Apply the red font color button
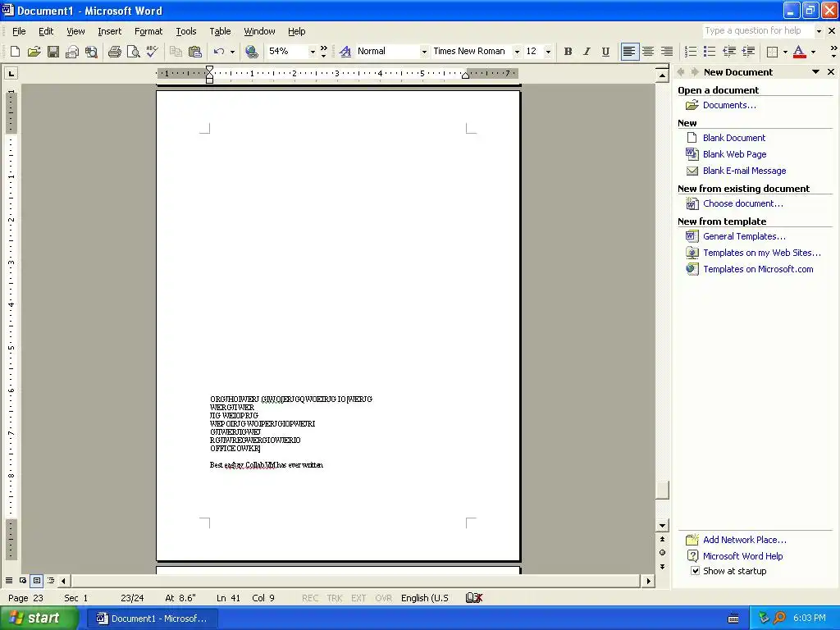Screen dimensions: 840x630 [x=799, y=52]
